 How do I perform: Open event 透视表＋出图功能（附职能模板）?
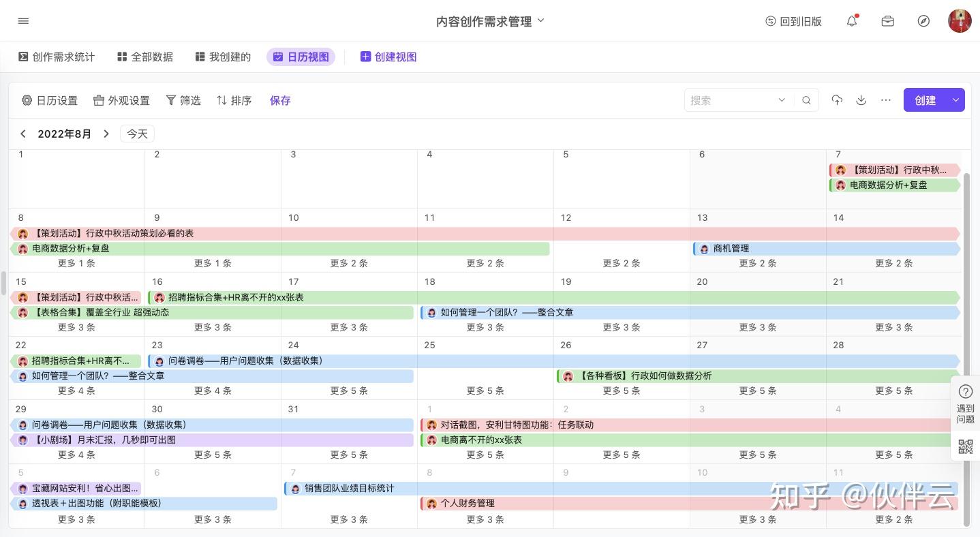[144, 504]
